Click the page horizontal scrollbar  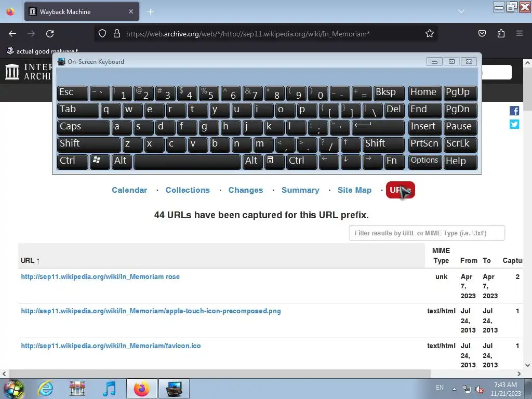tap(219, 374)
